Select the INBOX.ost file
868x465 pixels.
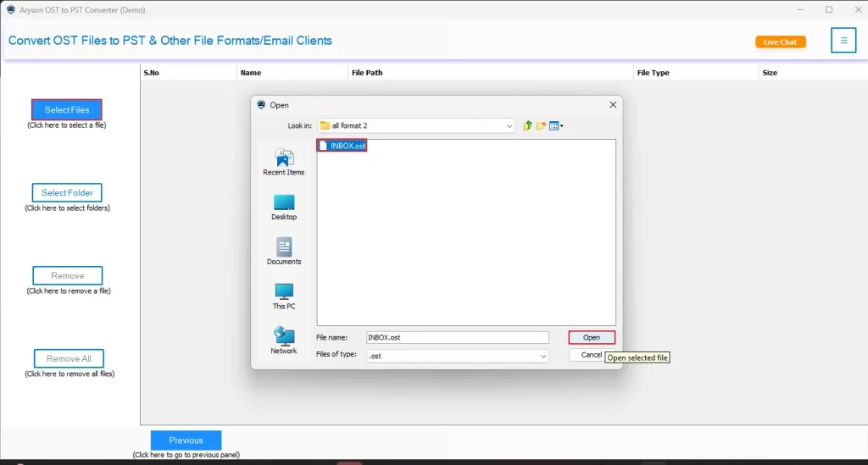point(342,146)
